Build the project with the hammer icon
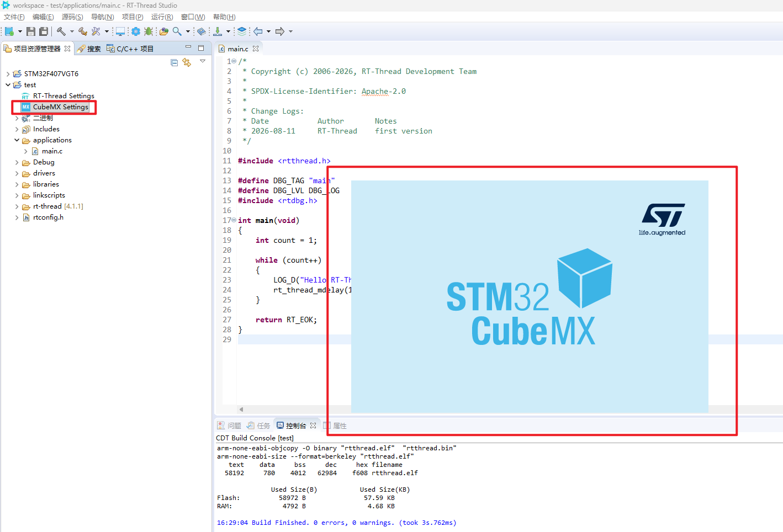Viewport: 783px width, 532px height. (61, 31)
